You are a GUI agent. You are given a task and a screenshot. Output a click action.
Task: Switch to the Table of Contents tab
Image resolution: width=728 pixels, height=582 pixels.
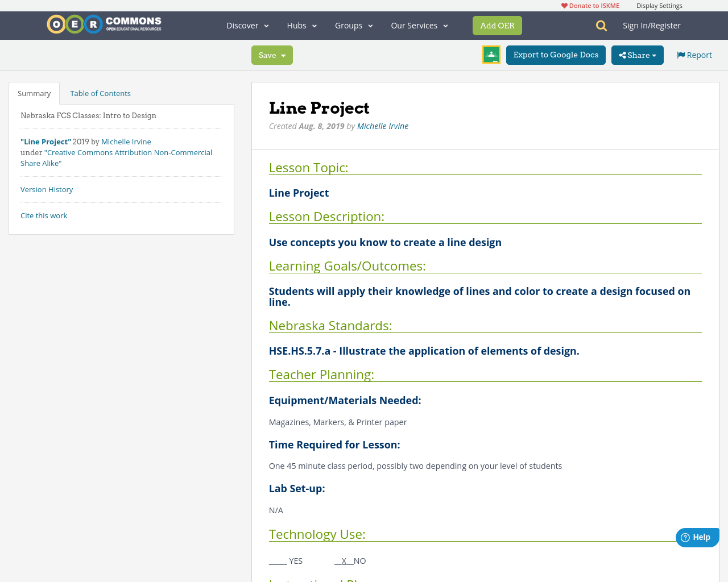click(x=100, y=92)
